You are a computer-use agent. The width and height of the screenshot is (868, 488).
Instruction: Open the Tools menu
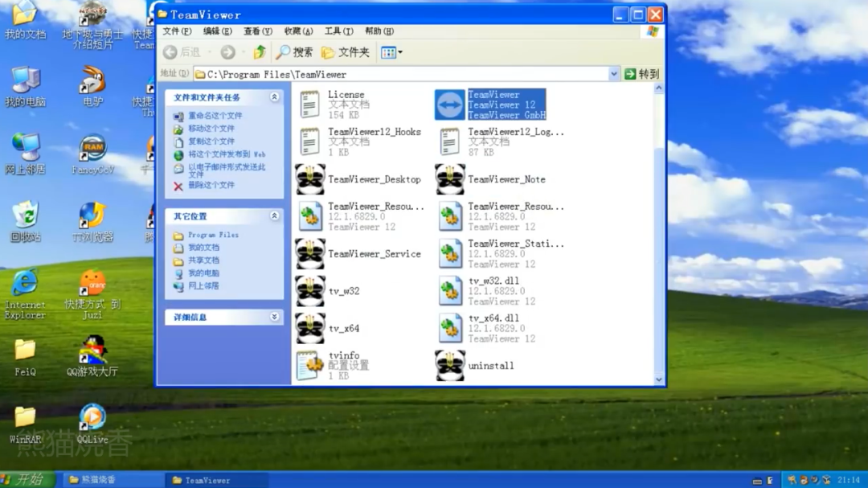[339, 31]
